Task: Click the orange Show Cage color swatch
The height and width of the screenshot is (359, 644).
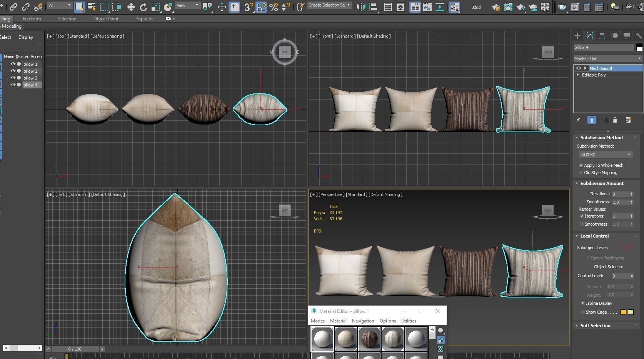Action: click(623, 312)
